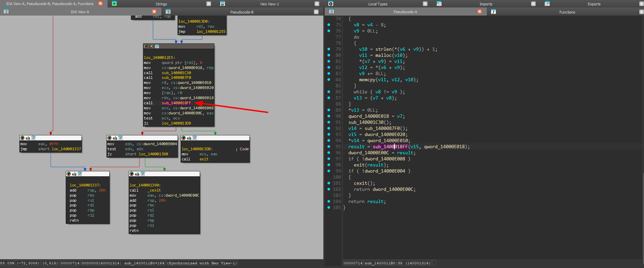
Task: Click the Local Types tab icon
Action: coord(331,4)
